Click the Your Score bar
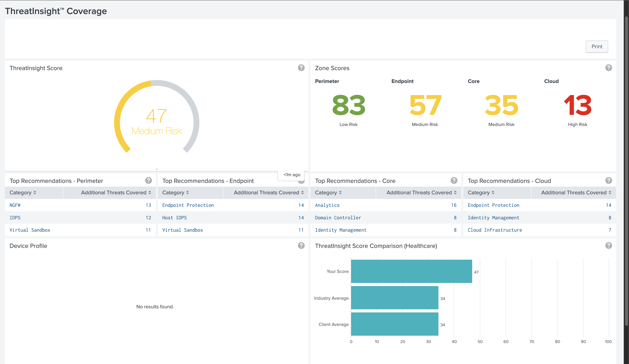The width and height of the screenshot is (629, 364). [411, 271]
